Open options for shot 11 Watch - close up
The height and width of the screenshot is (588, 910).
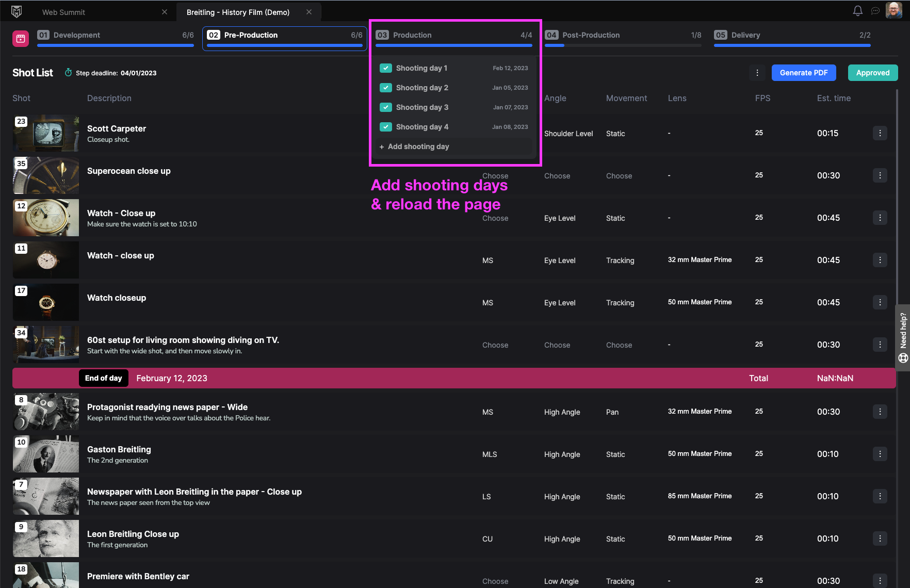[x=880, y=260]
